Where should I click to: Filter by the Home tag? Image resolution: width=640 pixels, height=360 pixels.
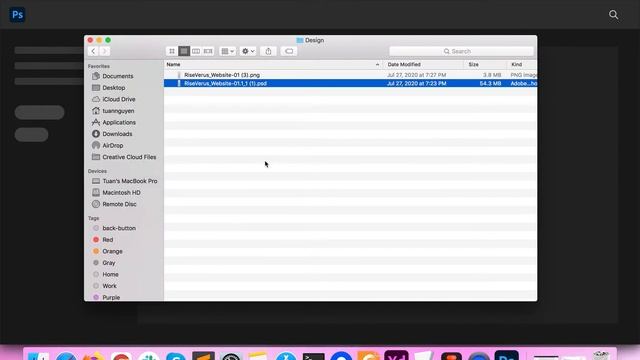click(110, 274)
